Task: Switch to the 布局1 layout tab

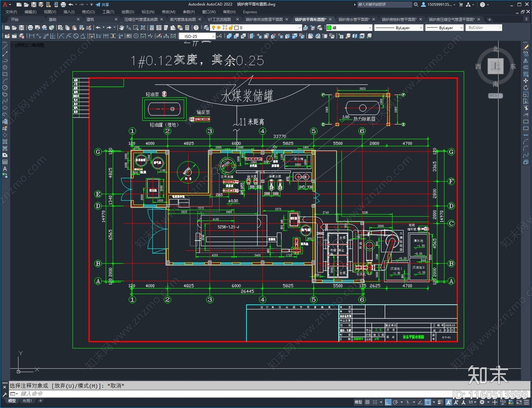Action: click(27, 401)
